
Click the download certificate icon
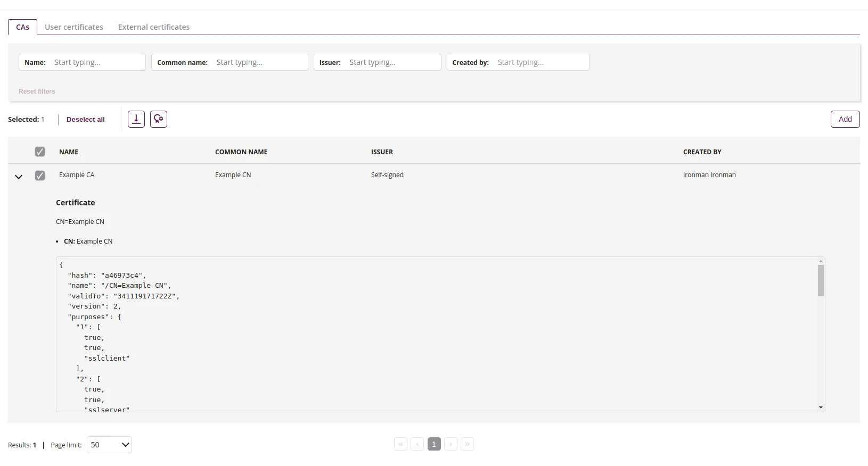coord(136,119)
